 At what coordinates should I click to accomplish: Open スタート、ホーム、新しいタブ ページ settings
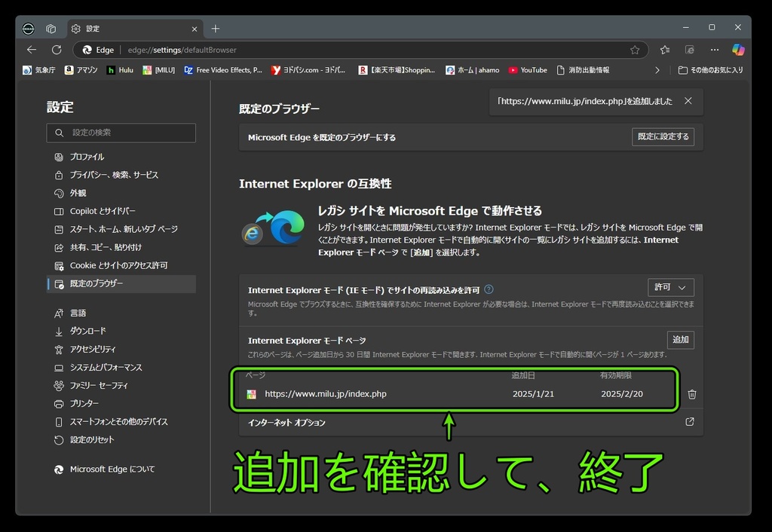pos(121,229)
